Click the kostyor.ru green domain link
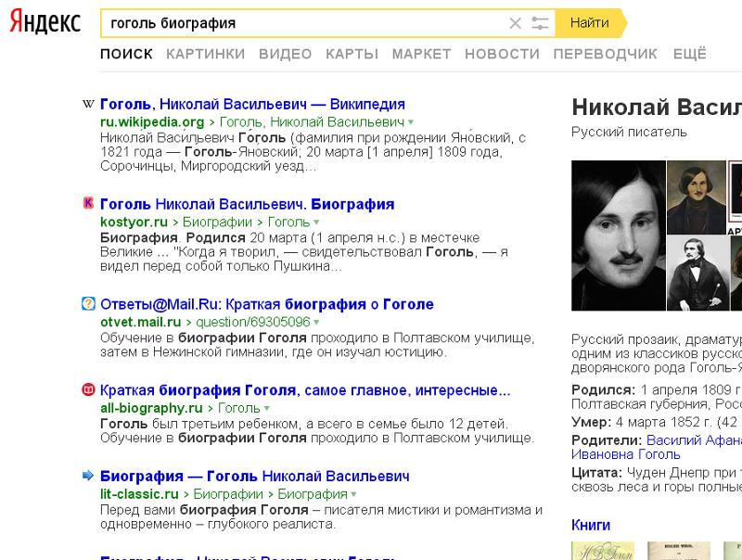Screen dimensions: 742x560 (134, 222)
